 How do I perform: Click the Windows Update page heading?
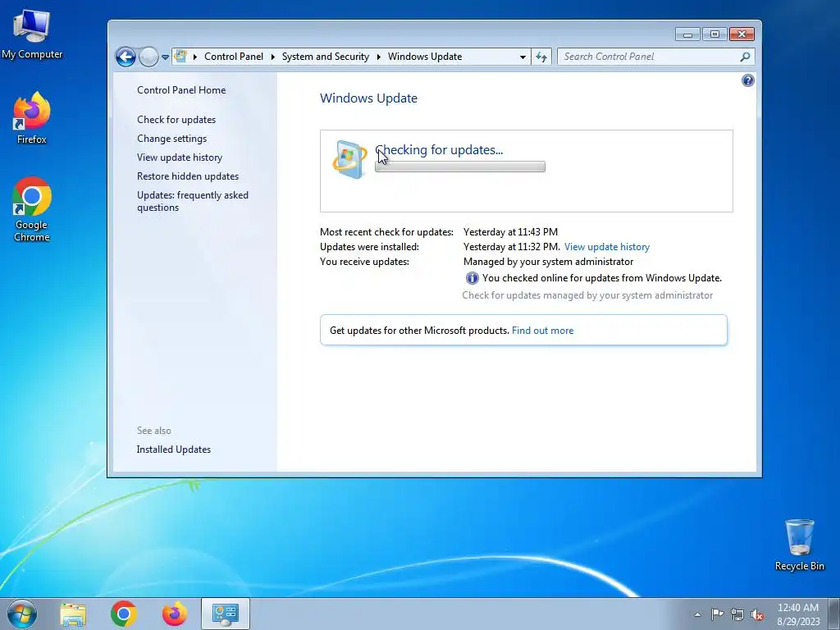[368, 98]
